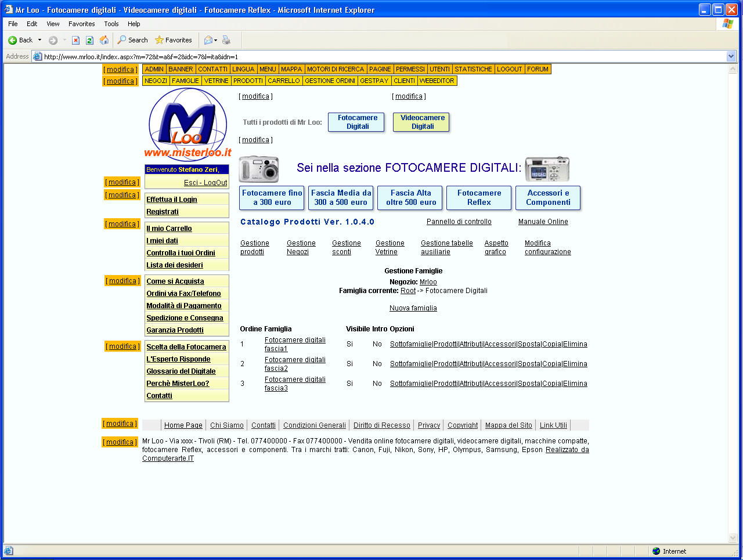Select the ADMIN tab in admin bar

[154, 69]
